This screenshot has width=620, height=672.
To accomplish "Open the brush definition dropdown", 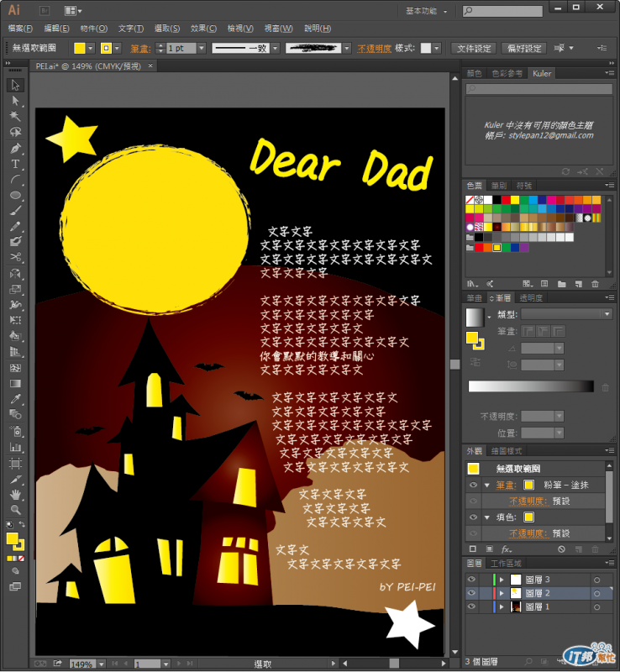I will point(347,48).
